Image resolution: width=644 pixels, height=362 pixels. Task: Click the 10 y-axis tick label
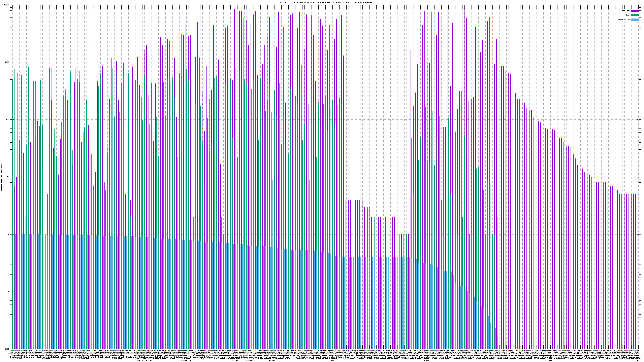click(8, 177)
